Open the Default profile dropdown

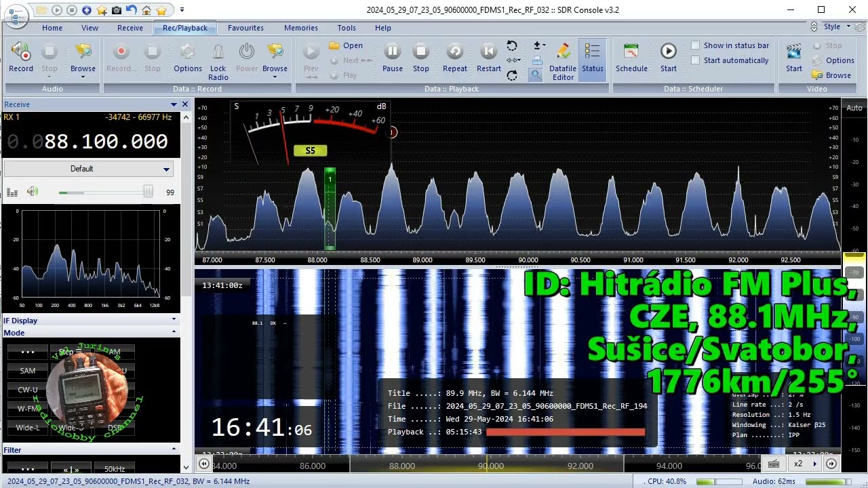pos(88,169)
